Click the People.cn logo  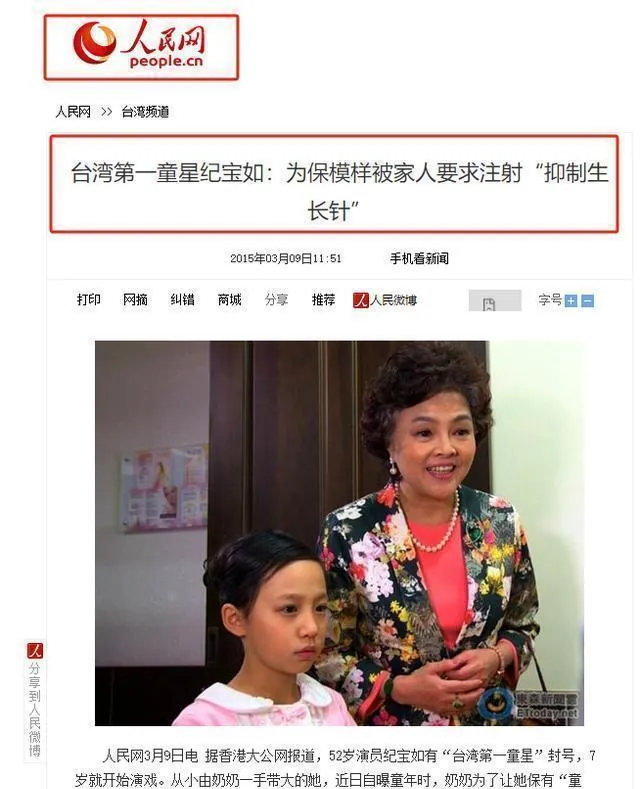(x=140, y=46)
